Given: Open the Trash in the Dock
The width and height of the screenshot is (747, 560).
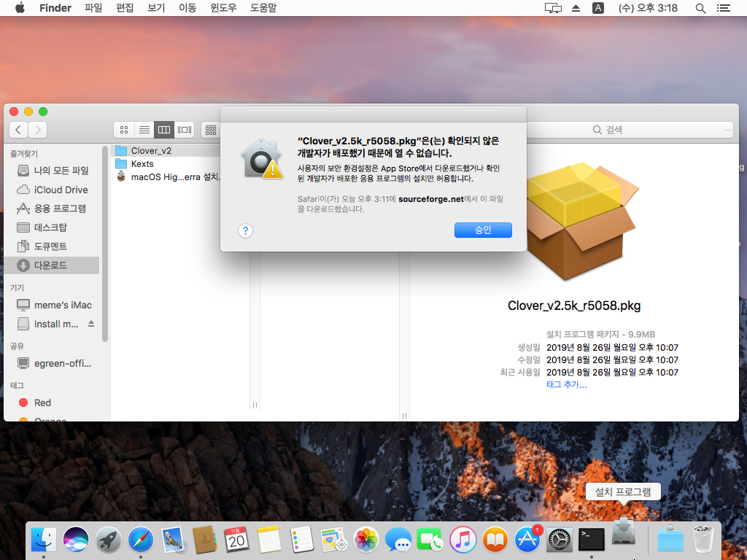Looking at the screenshot, I should coord(703,539).
